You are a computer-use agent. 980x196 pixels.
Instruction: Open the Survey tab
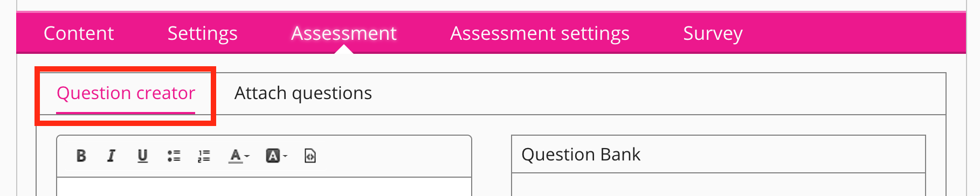[x=713, y=33]
